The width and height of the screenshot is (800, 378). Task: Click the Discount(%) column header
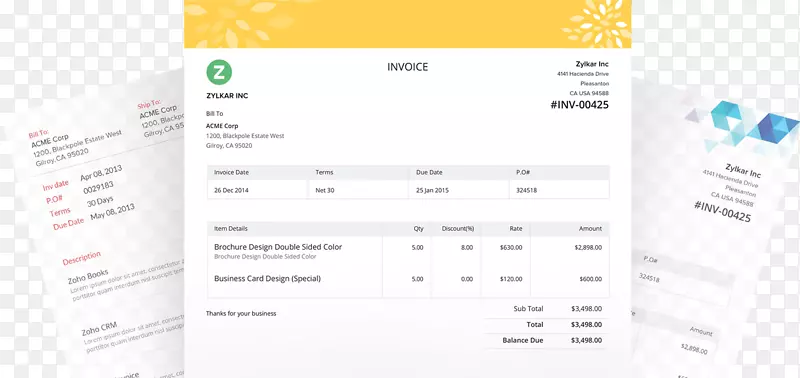point(458,229)
